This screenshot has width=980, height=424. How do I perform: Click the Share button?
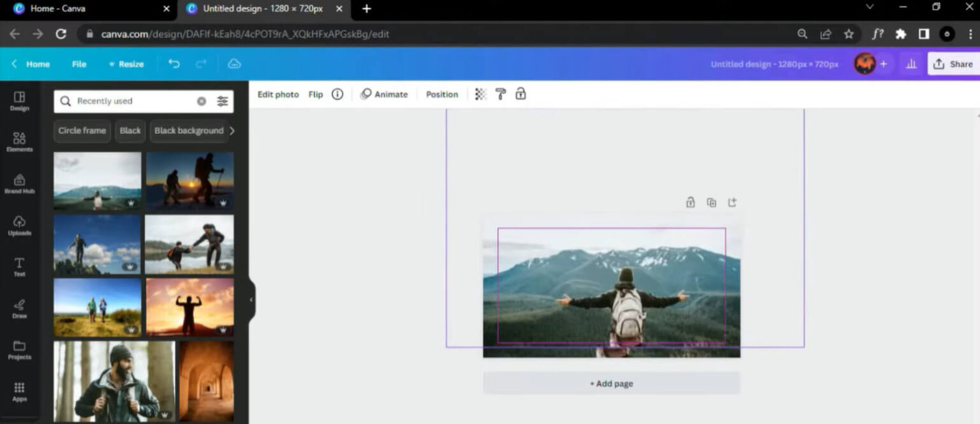(954, 64)
